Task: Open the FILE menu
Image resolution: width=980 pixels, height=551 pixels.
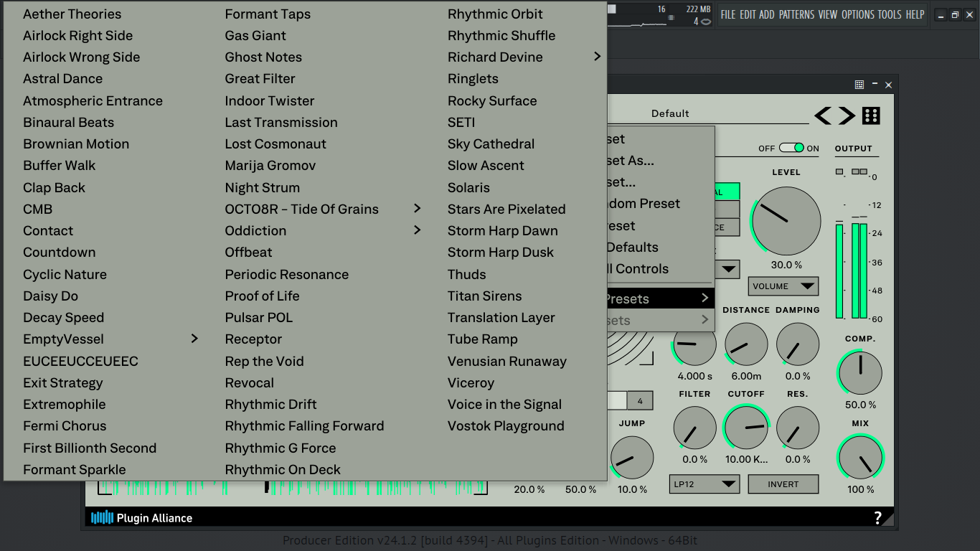Action: tap(728, 14)
